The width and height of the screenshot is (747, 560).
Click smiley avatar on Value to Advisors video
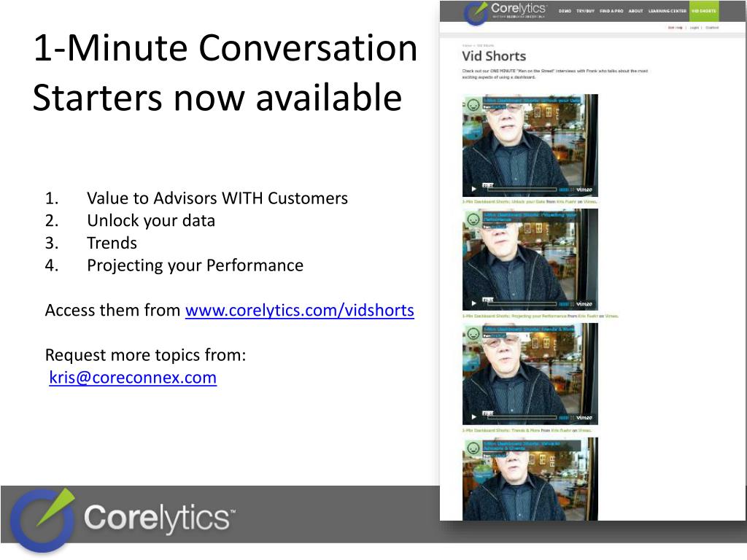pyautogui.click(x=473, y=447)
